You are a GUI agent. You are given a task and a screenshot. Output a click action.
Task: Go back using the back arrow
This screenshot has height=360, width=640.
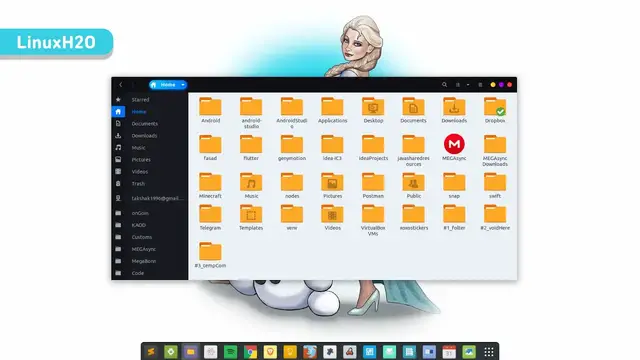pos(121,85)
